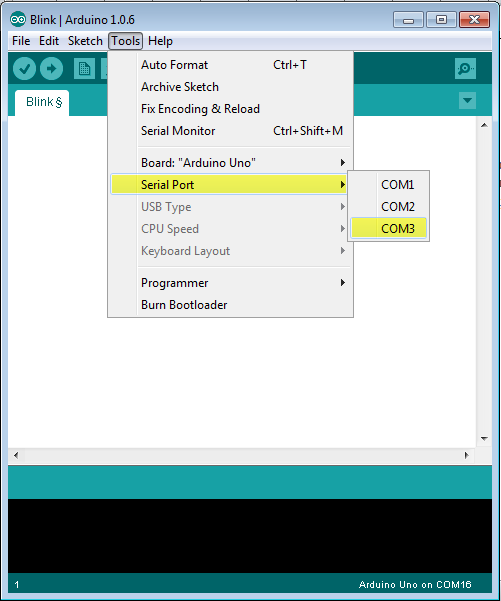The height and width of the screenshot is (601, 501).
Task: Close the Tools menu
Action: point(126,41)
